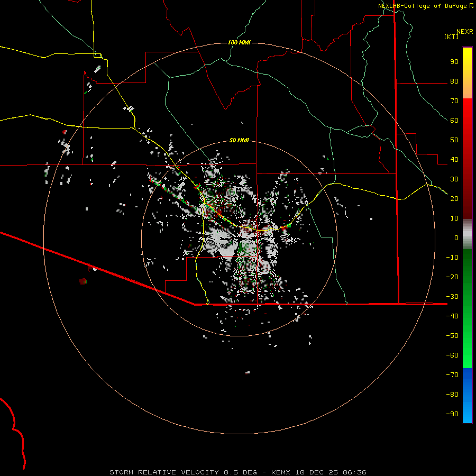Click the -40 value on velocity scale
Viewport: 476px width, 476px height.
(452, 316)
